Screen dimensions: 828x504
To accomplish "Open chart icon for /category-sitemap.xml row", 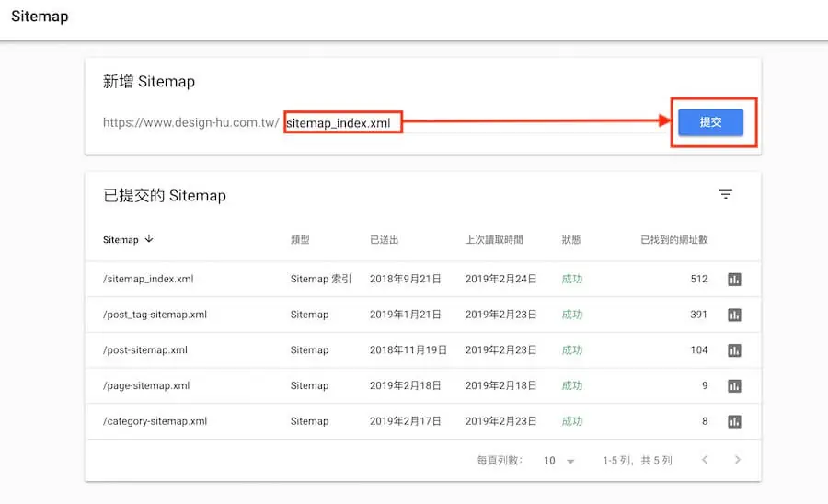I will 734,421.
